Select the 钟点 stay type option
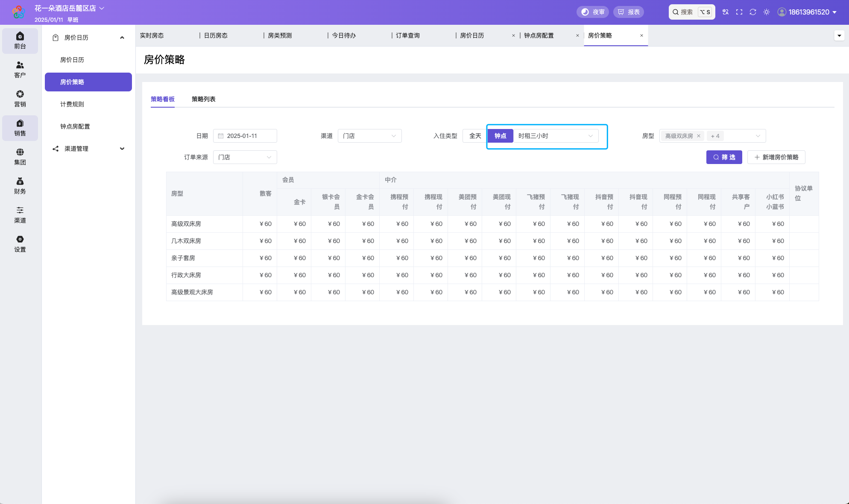This screenshot has width=849, height=504. [x=501, y=136]
